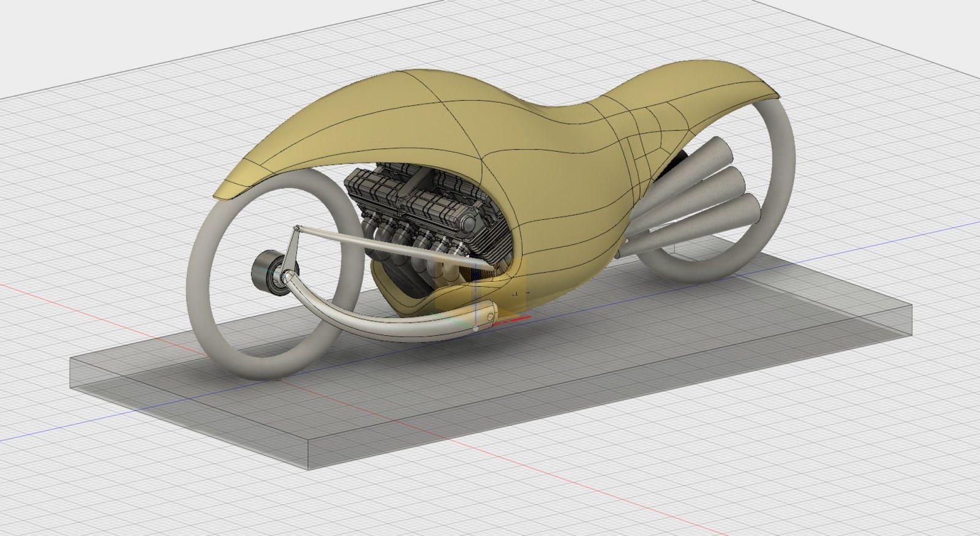Select the white origin point
Screen dimensions: 980x536
click(477, 329)
